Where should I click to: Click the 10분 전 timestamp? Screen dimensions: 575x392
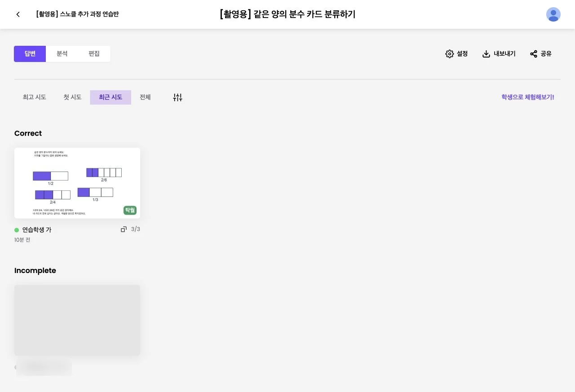click(x=22, y=240)
